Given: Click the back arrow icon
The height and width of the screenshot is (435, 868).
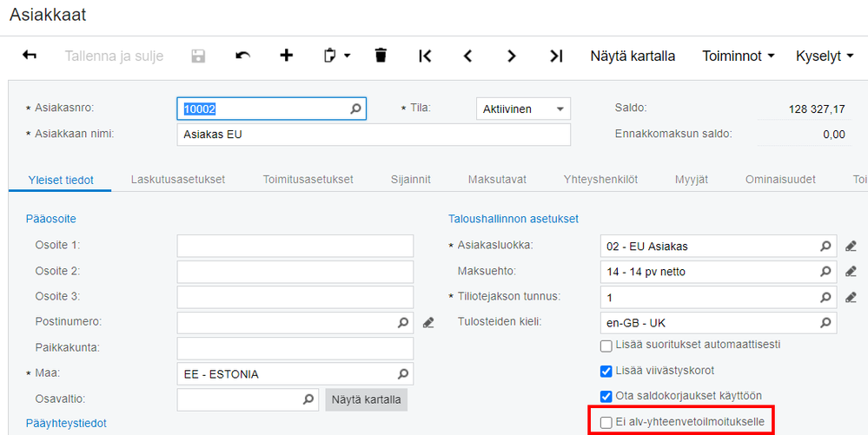Looking at the screenshot, I should tap(30, 56).
